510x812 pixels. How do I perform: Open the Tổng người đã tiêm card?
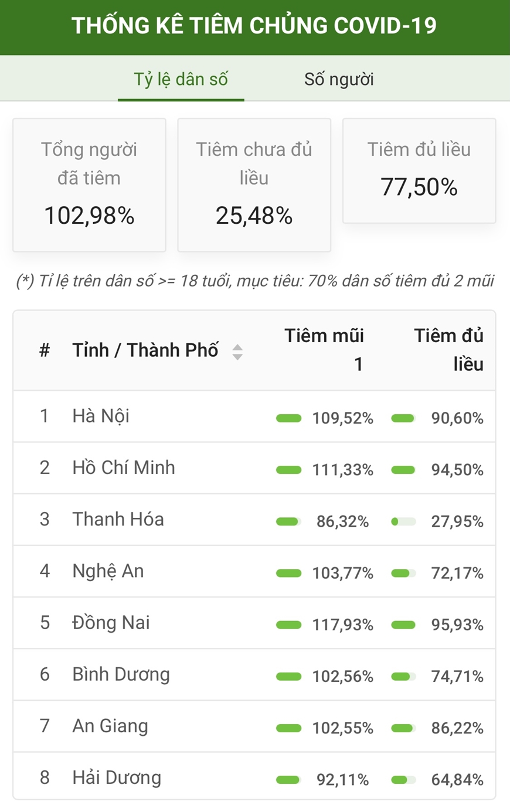click(89, 185)
